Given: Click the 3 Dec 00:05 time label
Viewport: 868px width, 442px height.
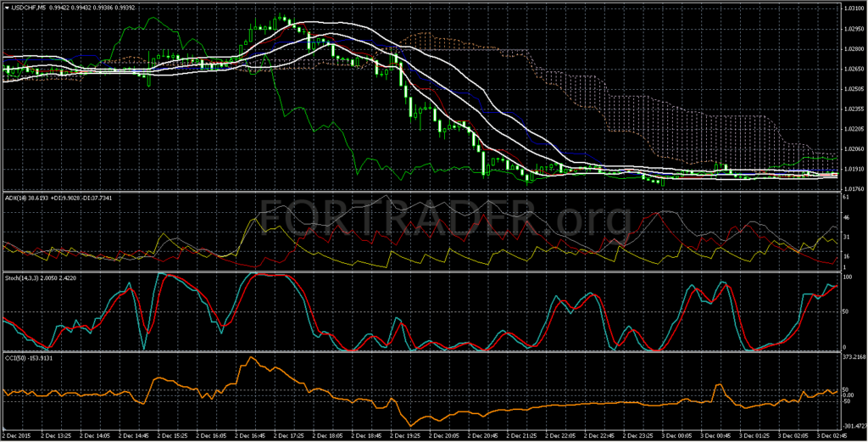Looking at the screenshot, I should coord(678,436).
